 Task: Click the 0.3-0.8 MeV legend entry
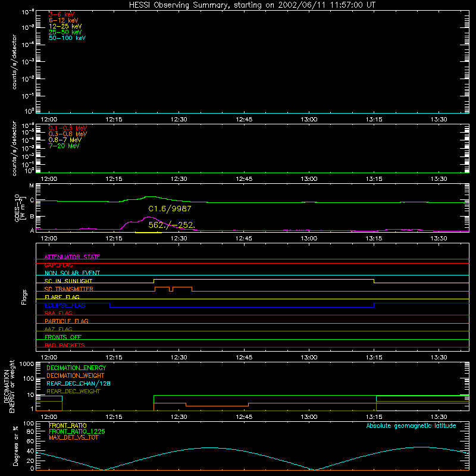tap(68, 134)
